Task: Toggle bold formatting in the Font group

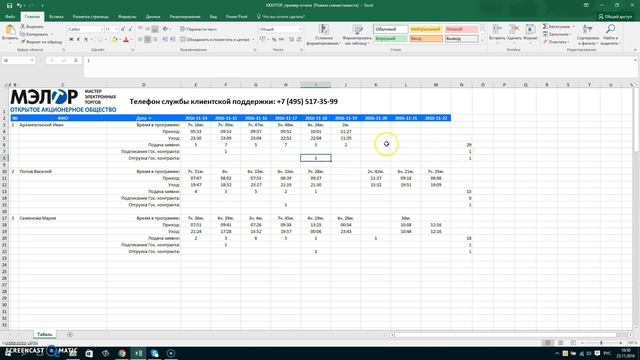Action: click(71, 40)
